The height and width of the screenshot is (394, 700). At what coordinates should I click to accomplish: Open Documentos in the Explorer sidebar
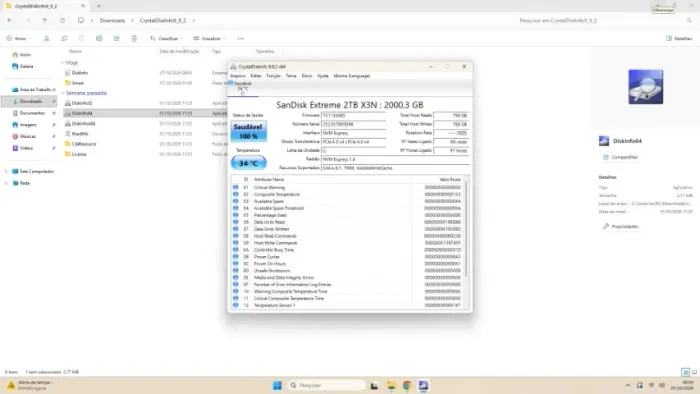[x=29, y=113]
